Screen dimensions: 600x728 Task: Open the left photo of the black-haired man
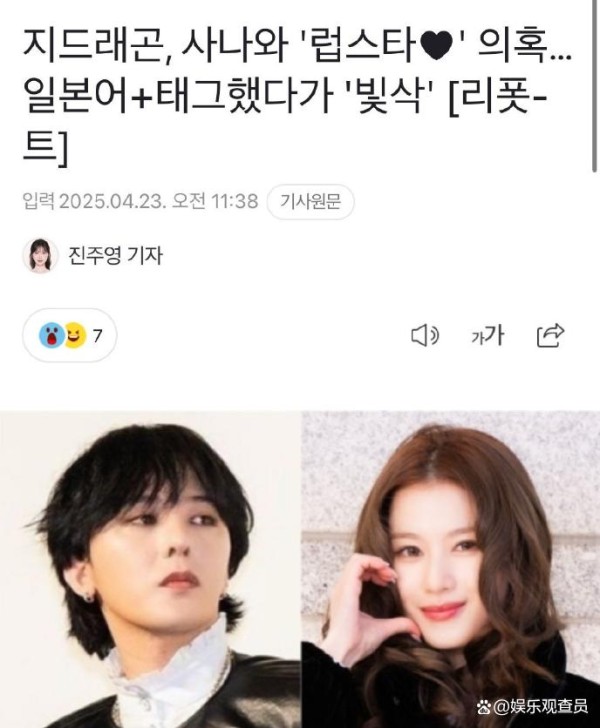click(150, 569)
